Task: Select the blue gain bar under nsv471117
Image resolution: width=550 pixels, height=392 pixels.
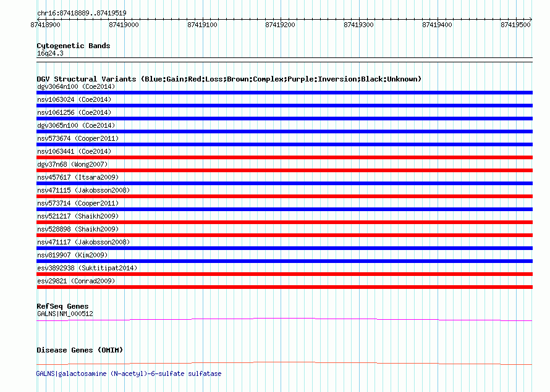Action: pos(284,248)
